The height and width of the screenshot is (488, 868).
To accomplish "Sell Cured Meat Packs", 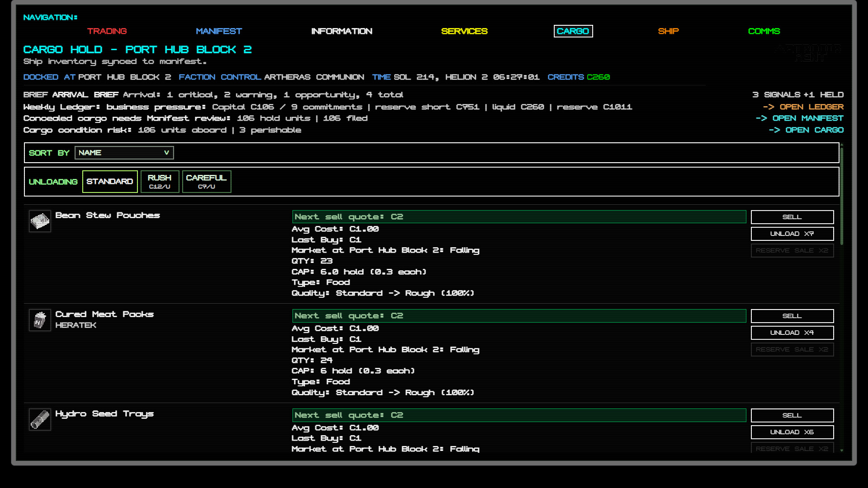I will [x=792, y=316].
